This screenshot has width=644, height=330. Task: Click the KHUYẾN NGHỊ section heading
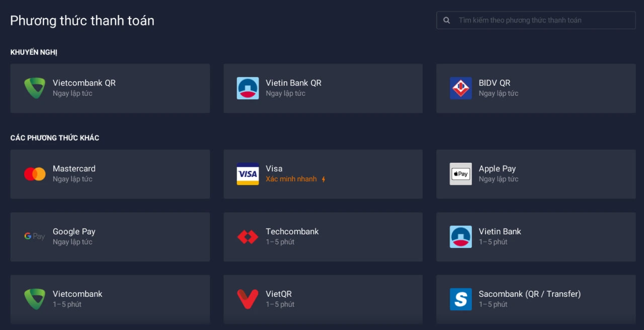34,52
